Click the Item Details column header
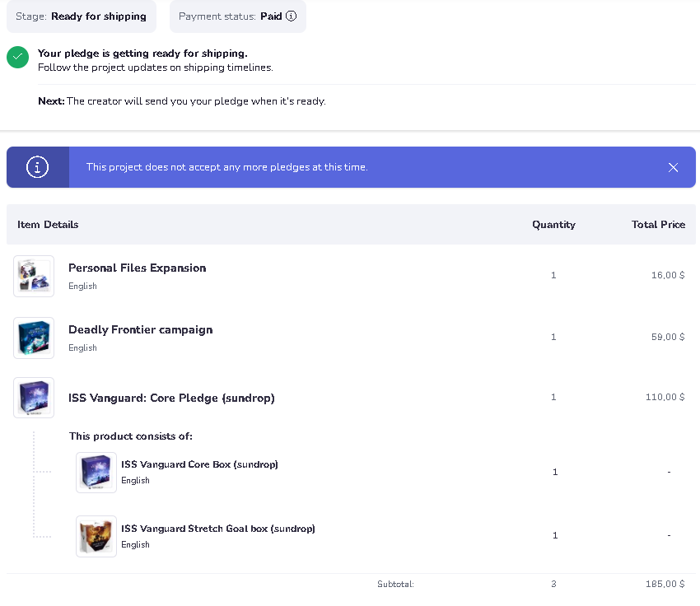Screen dimensions: 700x606 [48, 225]
